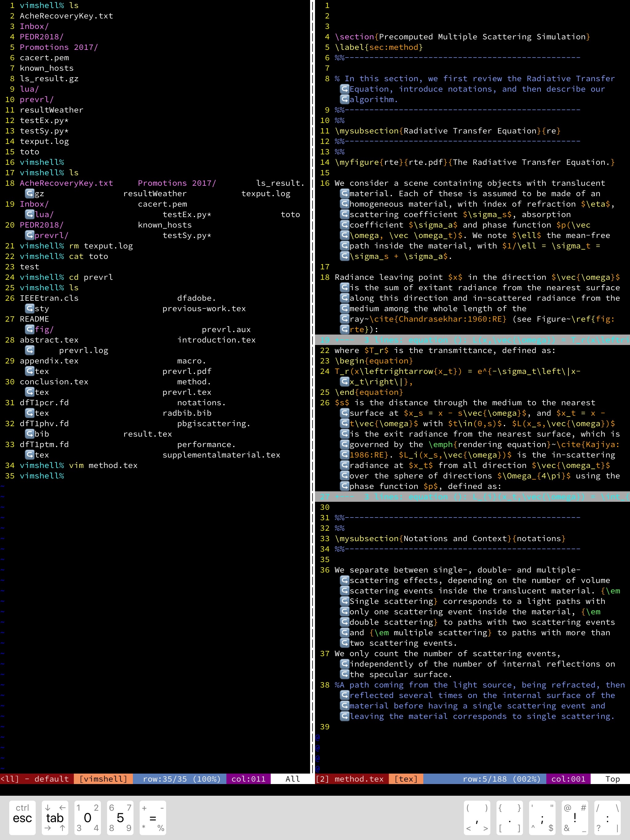
Task: Tap the exclamation mark key
Action: coord(575,818)
